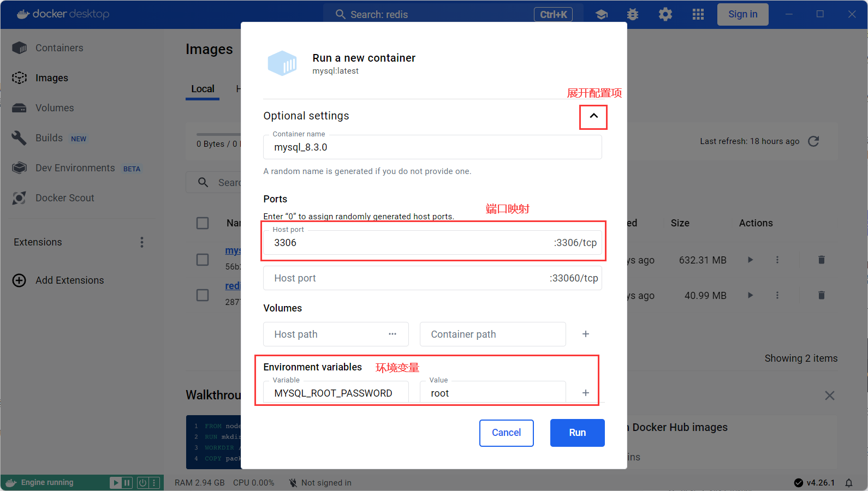This screenshot has width=868, height=491.
Task: Switch to the Local images tab
Action: click(x=203, y=89)
